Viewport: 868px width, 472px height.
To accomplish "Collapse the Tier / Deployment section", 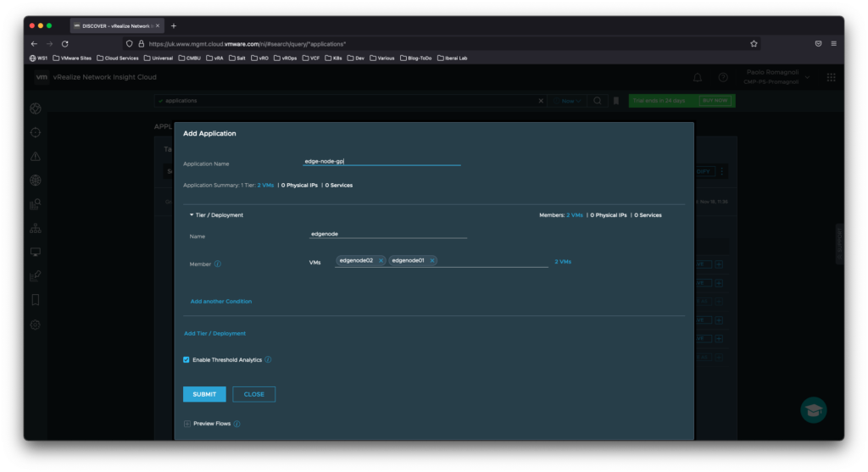I will point(192,215).
